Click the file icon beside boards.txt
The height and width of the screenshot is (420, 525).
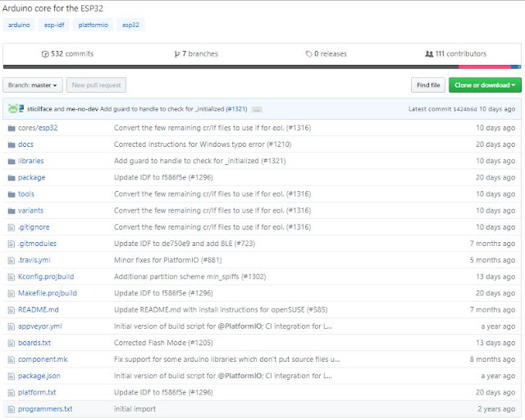[11, 343]
